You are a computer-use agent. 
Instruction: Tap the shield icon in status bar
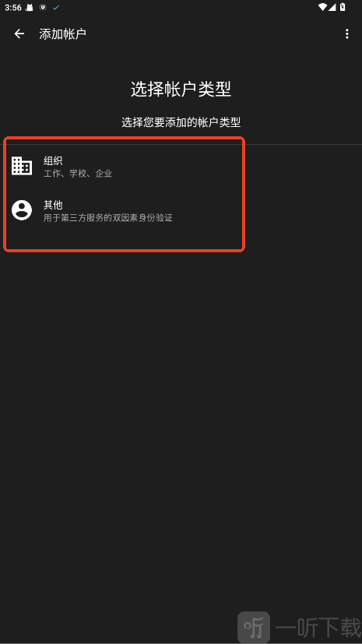click(x=43, y=7)
